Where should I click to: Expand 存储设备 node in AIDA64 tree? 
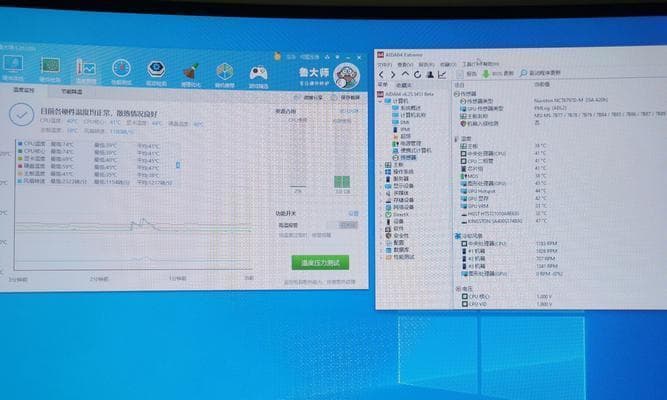[x=381, y=200]
